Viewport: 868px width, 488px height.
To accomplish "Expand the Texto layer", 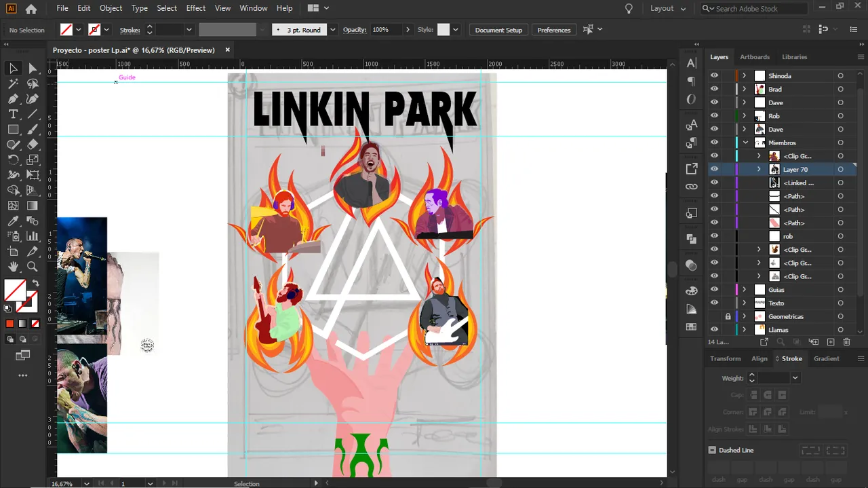I will coord(744,303).
